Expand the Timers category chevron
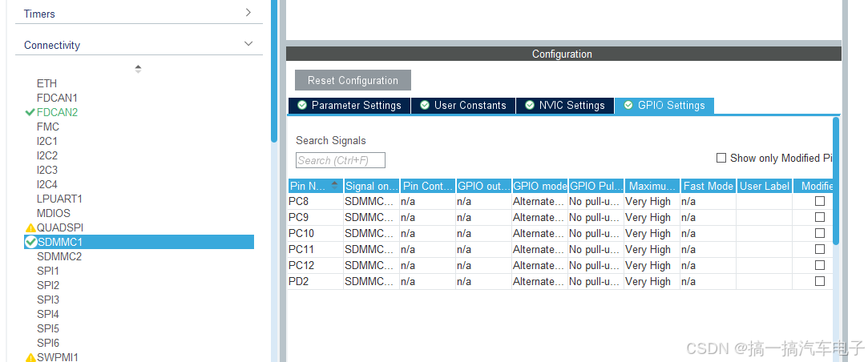868x362 pixels. 248,13
